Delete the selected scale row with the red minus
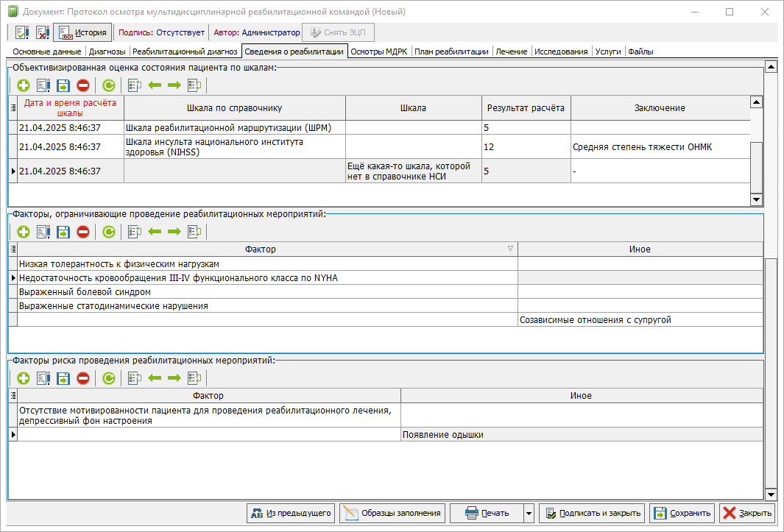Image resolution: width=784 pixels, height=532 pixels. (83, 85)
